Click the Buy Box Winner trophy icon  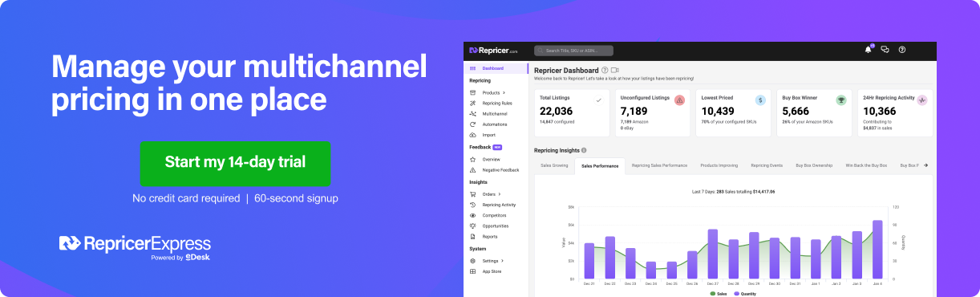click(841, 100)
